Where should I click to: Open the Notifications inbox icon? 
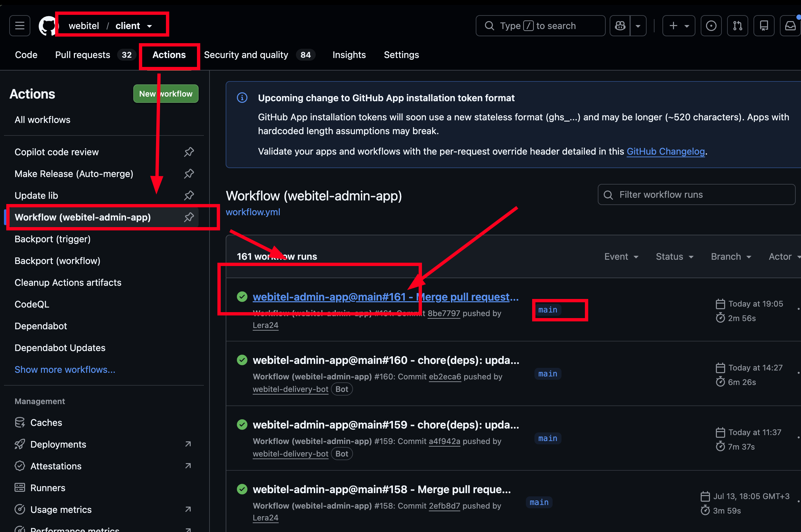coord(790,26)
